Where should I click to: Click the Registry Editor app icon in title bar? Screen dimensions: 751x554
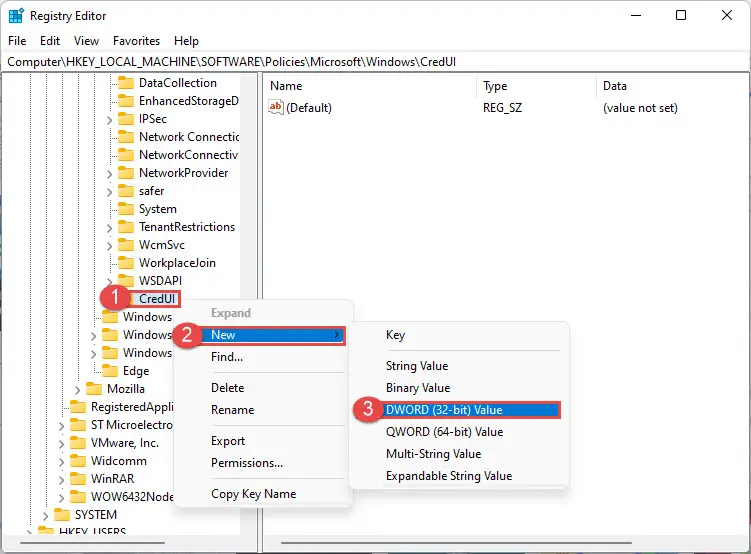[x=16, y=16]
